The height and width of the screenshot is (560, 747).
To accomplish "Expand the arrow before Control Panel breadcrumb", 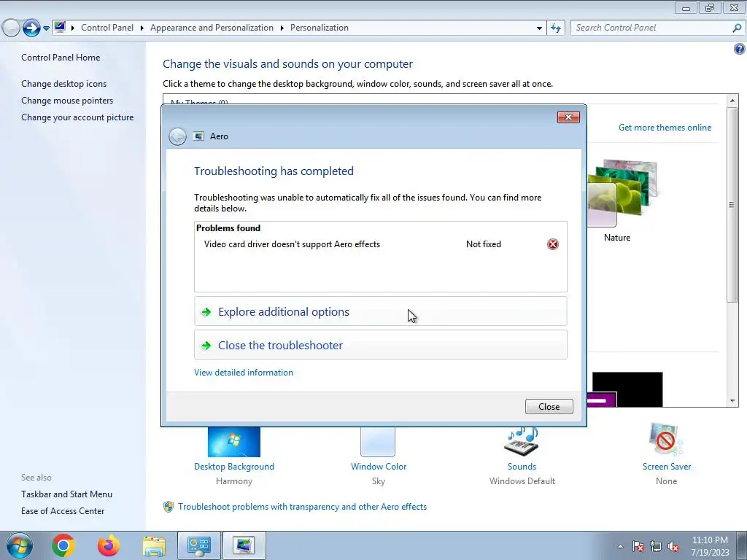I will pyautogui.click(x=73, y=28).
